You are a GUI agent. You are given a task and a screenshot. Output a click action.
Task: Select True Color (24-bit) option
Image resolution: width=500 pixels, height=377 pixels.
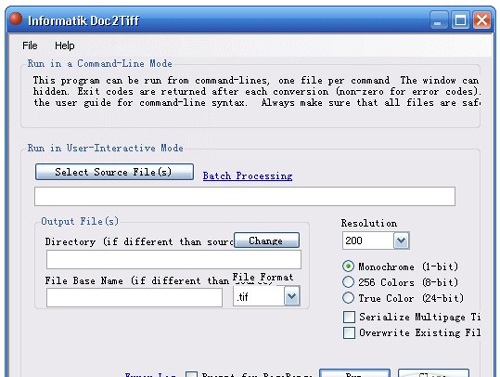tap(348, 298)
